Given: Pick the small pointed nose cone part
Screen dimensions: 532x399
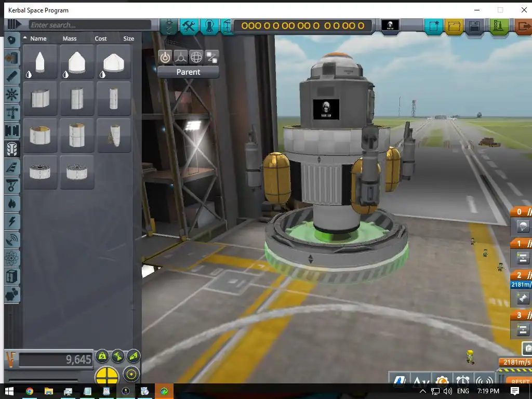Looking at the screenshot, I should (x=40, y=62).
